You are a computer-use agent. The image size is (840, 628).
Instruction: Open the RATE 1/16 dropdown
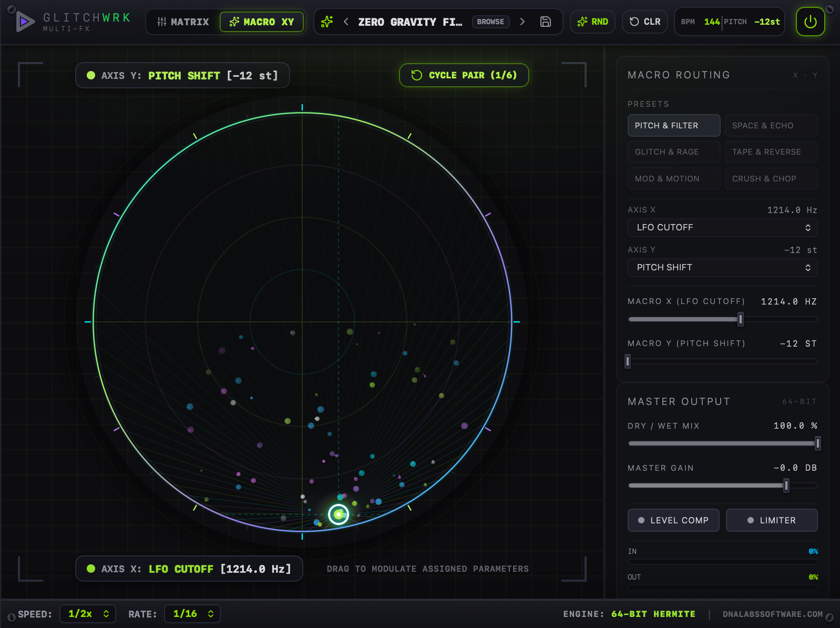tap(192, 614)
